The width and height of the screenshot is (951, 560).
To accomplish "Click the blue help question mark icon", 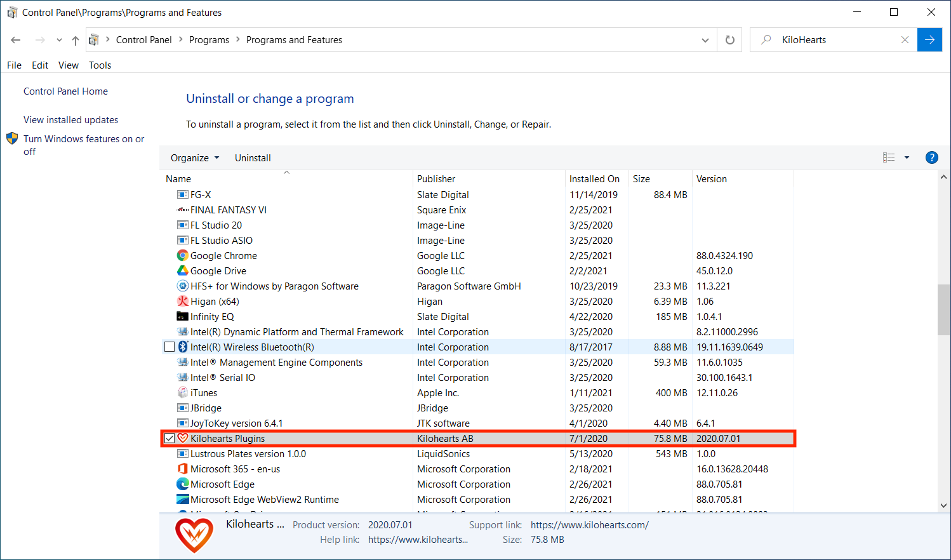I will [932, 157].
